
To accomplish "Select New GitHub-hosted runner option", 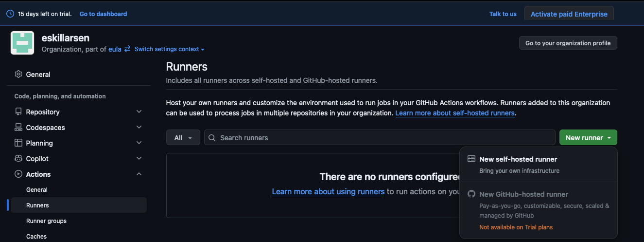I will [x=539, y=210].
